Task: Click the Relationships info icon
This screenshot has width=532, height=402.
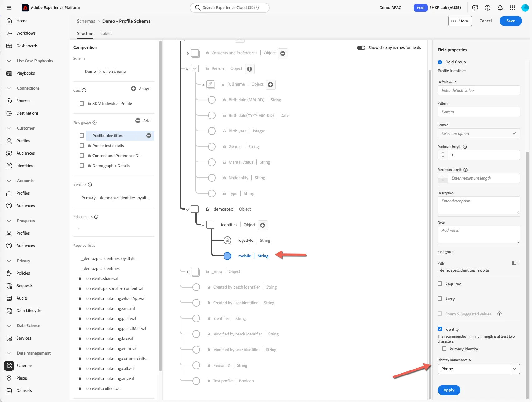Action: point(96,217)
